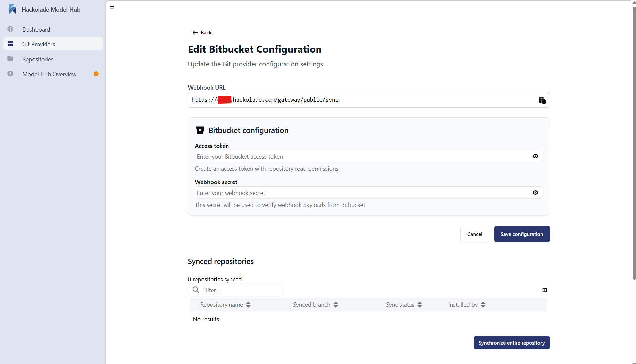
Task: Sort the Installed by column
Action: tap(483, 304)
